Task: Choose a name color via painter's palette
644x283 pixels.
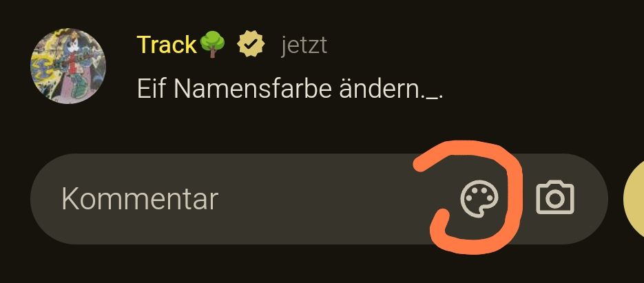Action: 479,199
